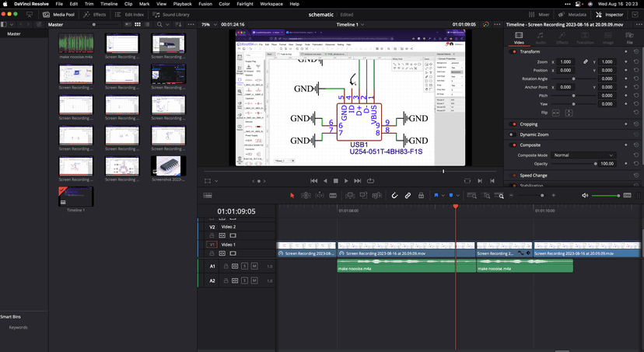Click the linked selection chain icon
644x352 pixels.
click(x=408, y=196)
